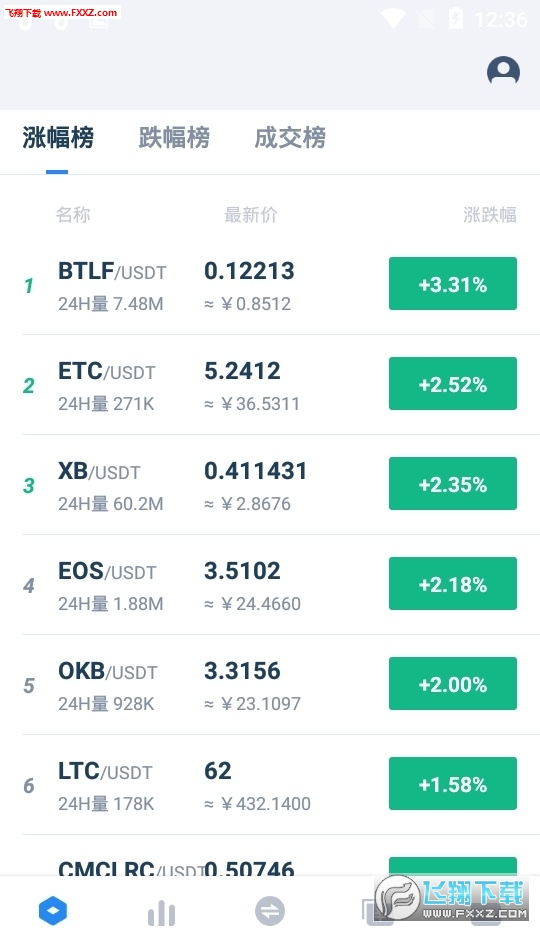Image resolution: width=540 pixels, height=933 pixels.
Task: Switch to 跌幅榜 tab
Action: click(174, 137)
